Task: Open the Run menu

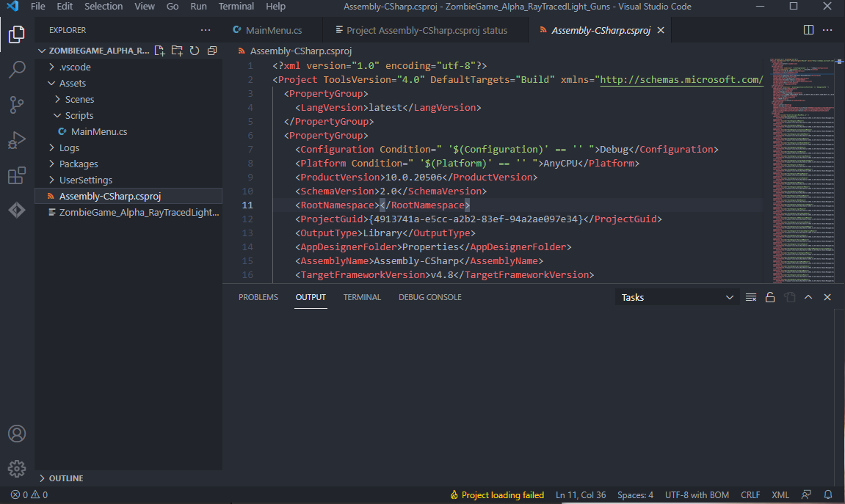Action: pos(198,7)
